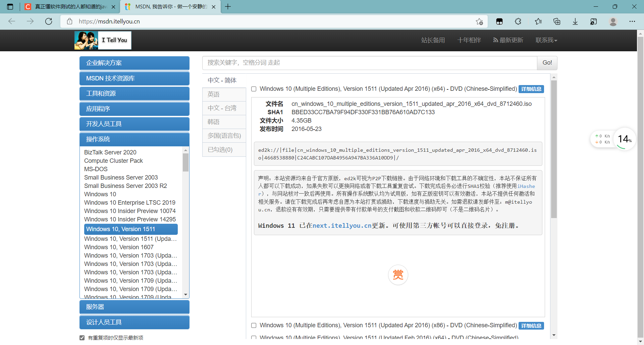The image size is (644, 345).
Task: Open the favorites list icon
Action: click(538, 21)
